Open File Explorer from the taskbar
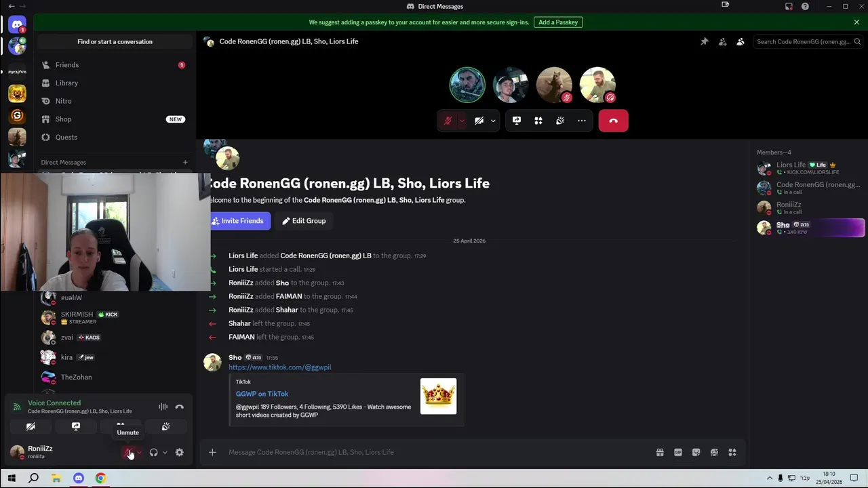 tap(56, 479)
